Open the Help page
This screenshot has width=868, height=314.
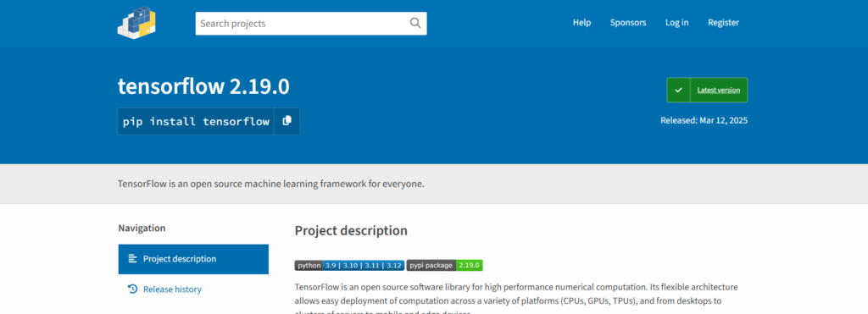pos(581,23)
